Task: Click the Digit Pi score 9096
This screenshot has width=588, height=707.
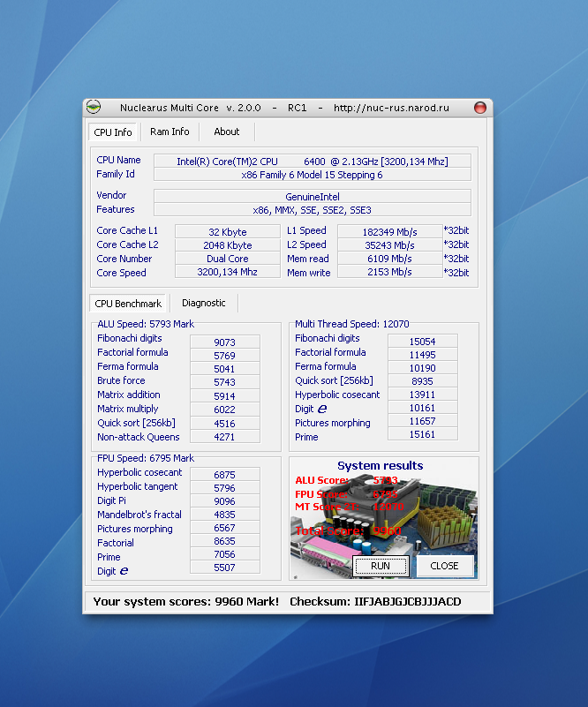Action: pyautogui.click(x=224, y=501)
